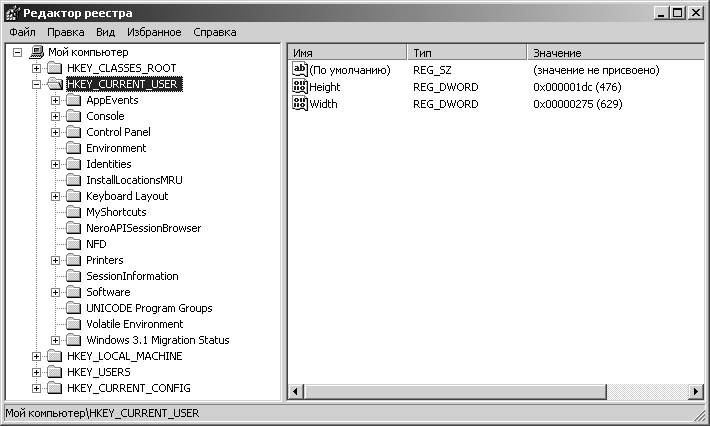This screenshot has height=426, width=710.
Task: Expand the Software key
Action: (56, 292)
